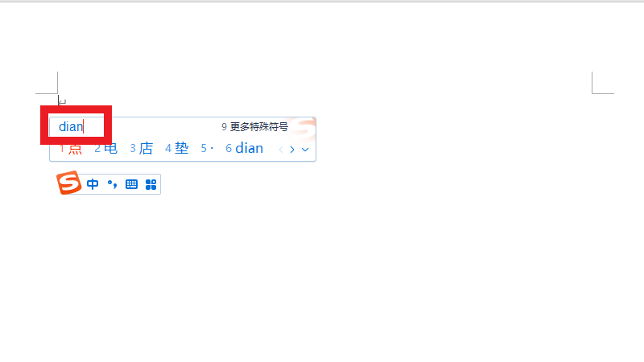Image resolution: width=644 pixels, height=362 pixels.
Task: Pick candidate 3 店
Action: coord(142,148)
